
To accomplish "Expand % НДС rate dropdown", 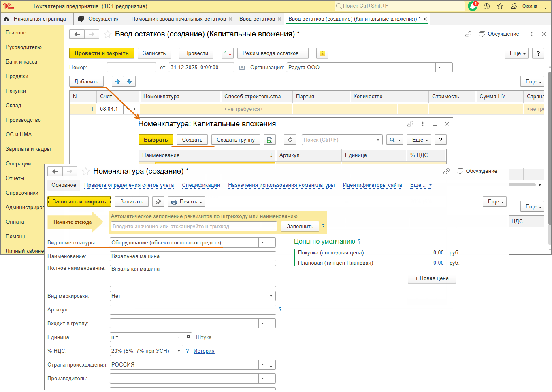I will coord(179,351).
